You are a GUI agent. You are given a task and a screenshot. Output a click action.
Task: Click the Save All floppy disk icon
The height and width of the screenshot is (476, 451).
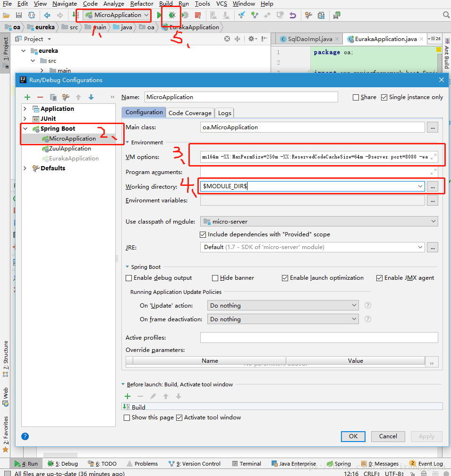pyautogui.click(x=19, y=15)
